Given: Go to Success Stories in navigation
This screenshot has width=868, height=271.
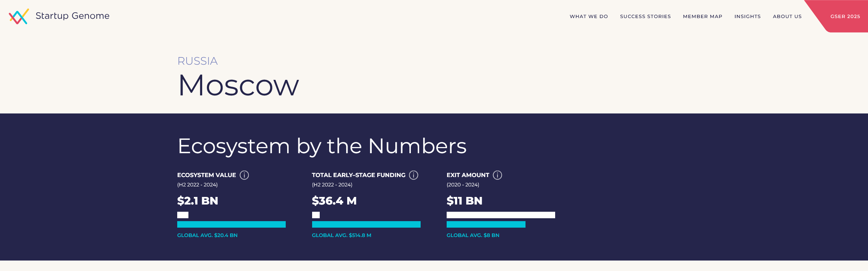Looking at the screenshot, I should (x=645, y=17).
